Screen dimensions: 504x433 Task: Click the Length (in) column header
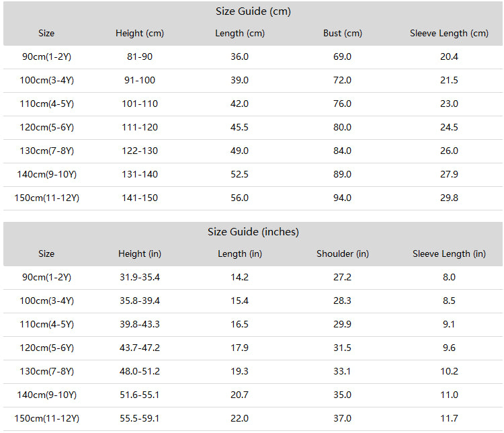pyautogui.click(x=240, y=254)
